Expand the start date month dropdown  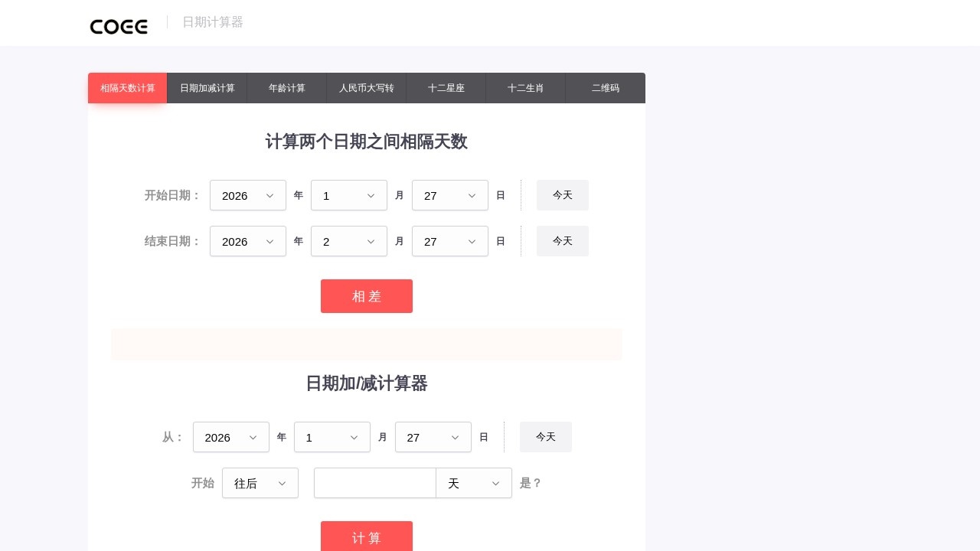pyautogui.click(x=348, y=195)
